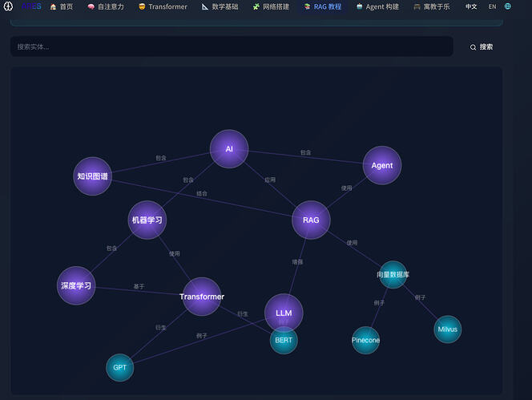532x400 pixels.
Task: Open the 寓教于乐 nav item
Action: (432, 6)
